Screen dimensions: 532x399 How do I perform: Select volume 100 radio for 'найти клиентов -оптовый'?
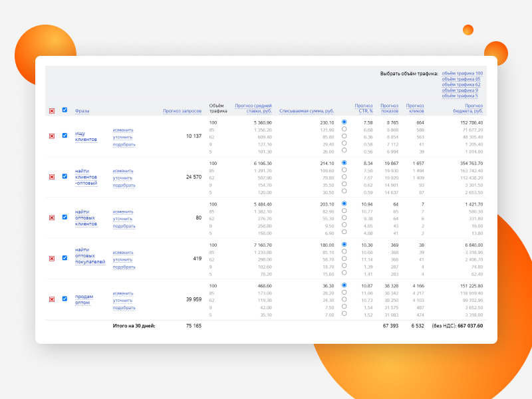(344, 162)
